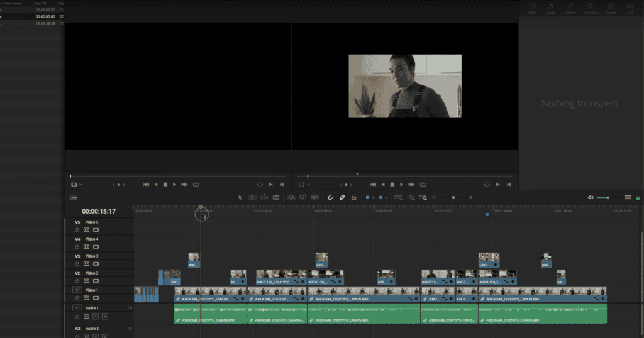Activate the Trim Edit Mode tool
This screenshot has height=338, width=644.
tap(252, 197)
